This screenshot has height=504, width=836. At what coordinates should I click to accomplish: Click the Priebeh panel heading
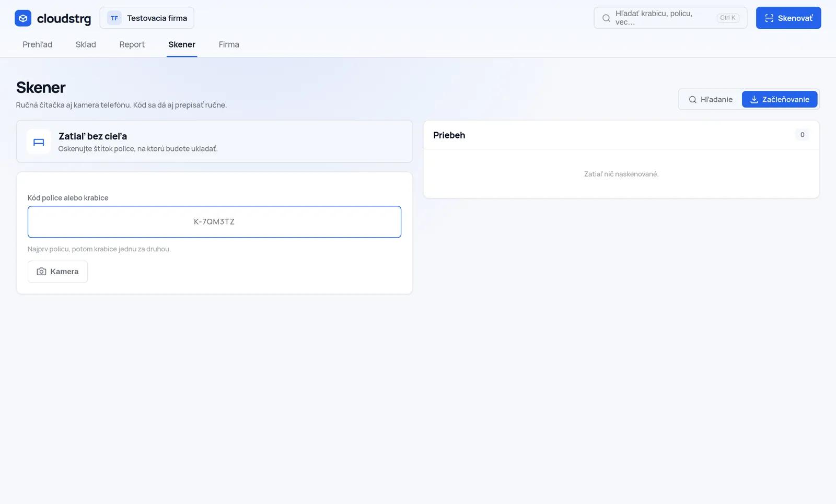click(x=449, y=135)
